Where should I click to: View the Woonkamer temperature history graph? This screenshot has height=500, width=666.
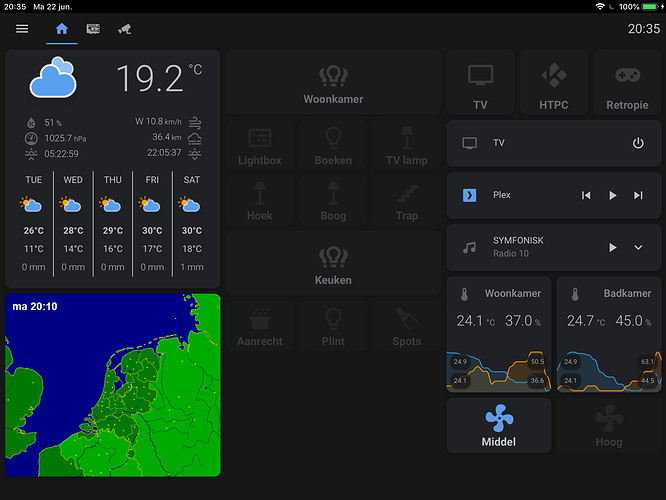click(499, 371)
